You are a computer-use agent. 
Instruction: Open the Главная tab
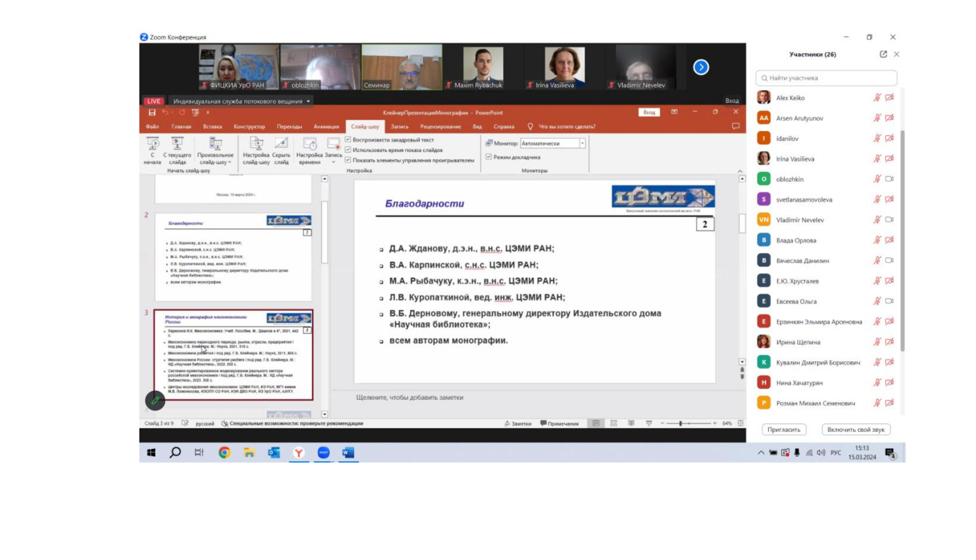coord(182,127)
